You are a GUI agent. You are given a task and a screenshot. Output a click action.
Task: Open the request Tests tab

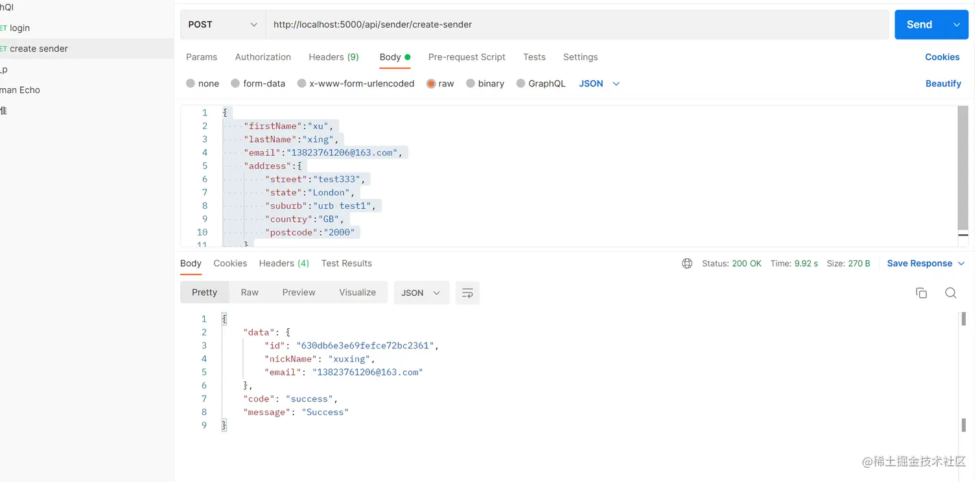click(x=535, y=57)
